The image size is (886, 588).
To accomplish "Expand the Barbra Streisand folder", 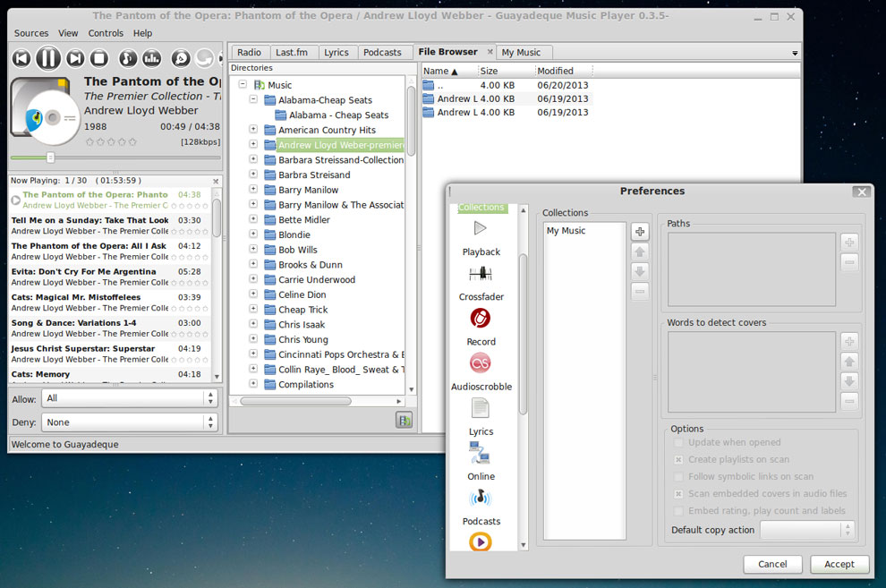I will 253,174.
